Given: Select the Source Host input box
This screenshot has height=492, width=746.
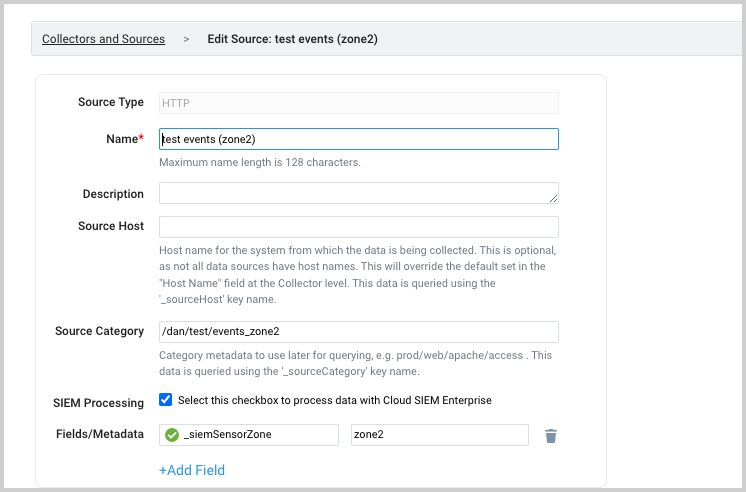Looking at the screenshot, I should point(358,227).
